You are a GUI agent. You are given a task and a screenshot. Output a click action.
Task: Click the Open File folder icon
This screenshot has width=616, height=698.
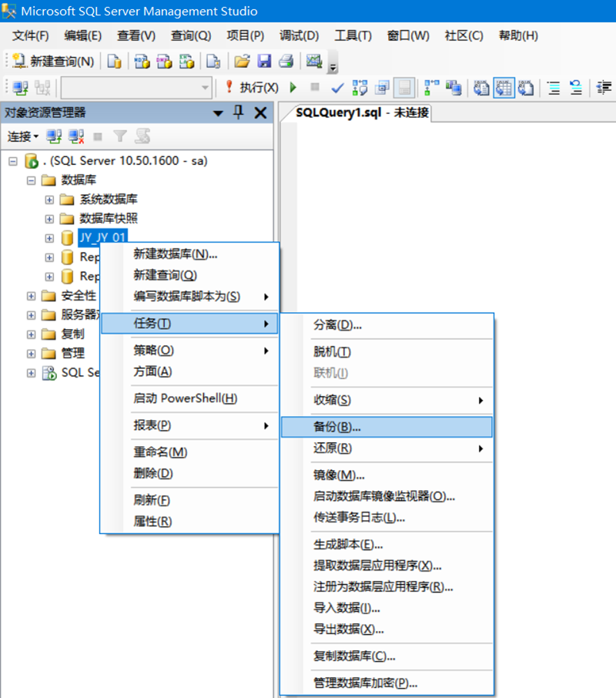pos(242,62)
